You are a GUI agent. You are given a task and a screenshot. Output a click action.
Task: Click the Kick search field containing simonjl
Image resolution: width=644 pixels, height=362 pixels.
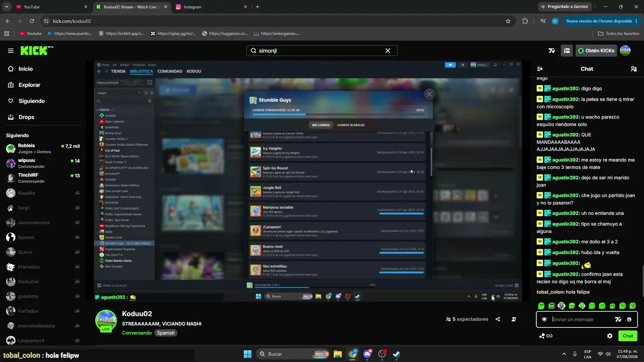click(x=321, y=51)
